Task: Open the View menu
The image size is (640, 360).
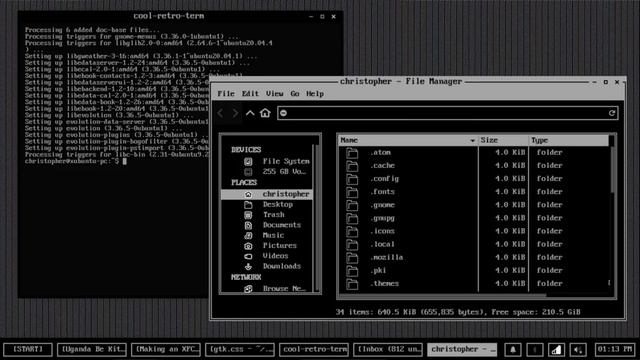Action: point(275,94)
